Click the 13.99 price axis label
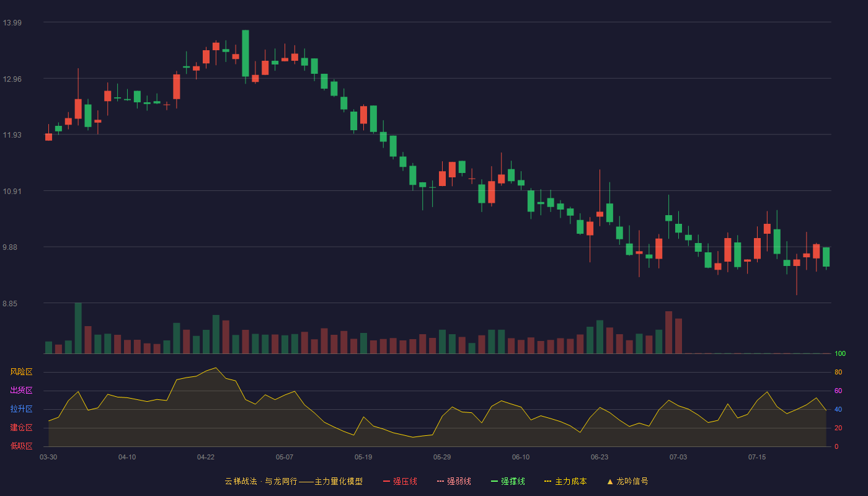868x496 pixels. click(12, 23)
